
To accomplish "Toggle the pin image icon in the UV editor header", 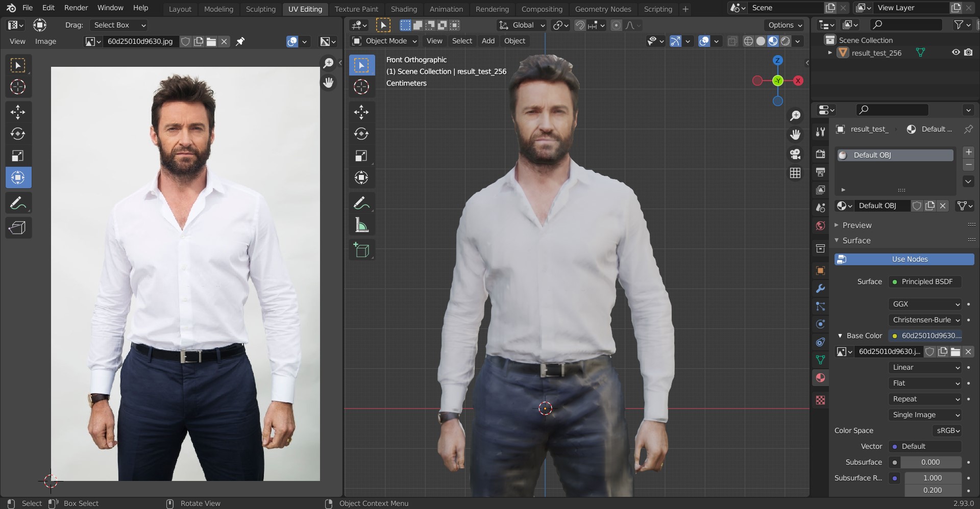I will (x=240, y=41).
